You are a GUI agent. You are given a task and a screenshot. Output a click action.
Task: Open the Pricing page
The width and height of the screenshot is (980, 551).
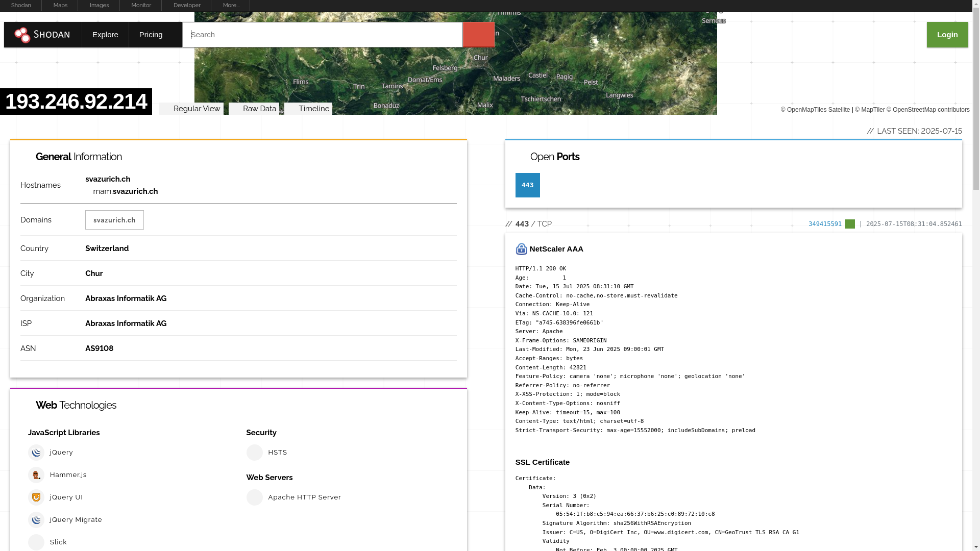pos(151,35)
